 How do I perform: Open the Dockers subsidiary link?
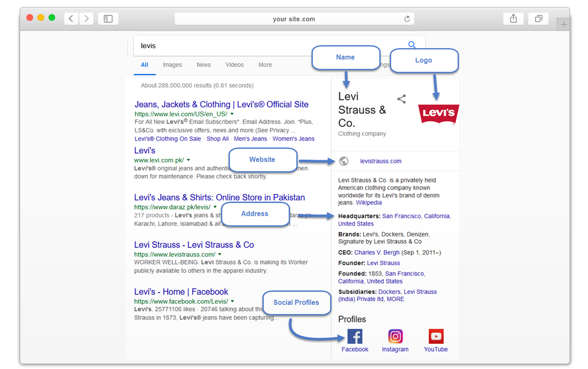click(x=389, y=292)
